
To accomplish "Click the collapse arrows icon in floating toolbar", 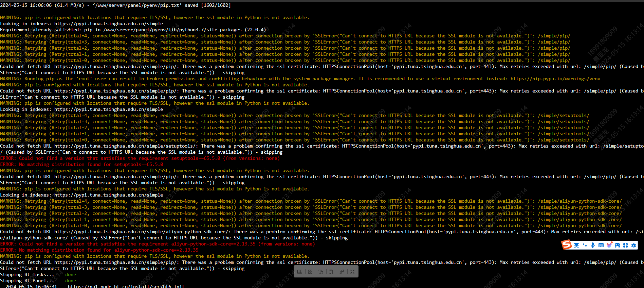I will coord(352,272).
